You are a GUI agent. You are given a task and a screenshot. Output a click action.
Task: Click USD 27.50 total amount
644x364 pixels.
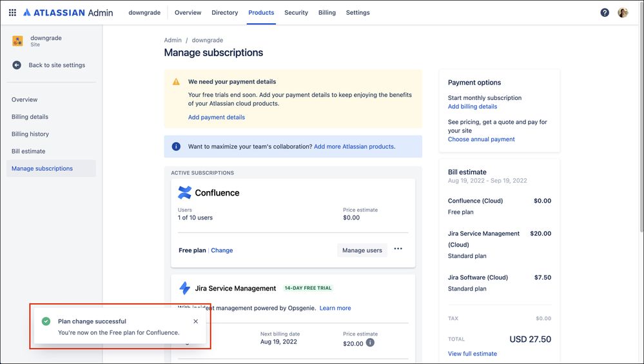point(531,339)
